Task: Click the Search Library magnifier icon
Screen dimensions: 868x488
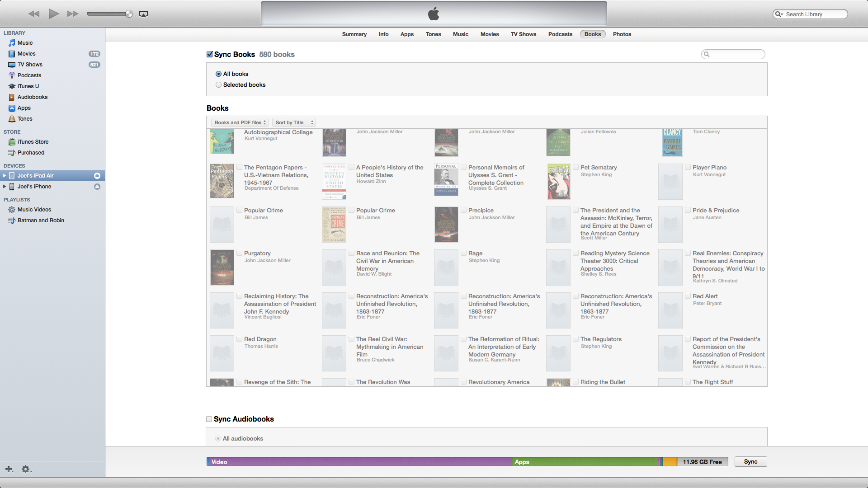Action: [x=779, y=14]
